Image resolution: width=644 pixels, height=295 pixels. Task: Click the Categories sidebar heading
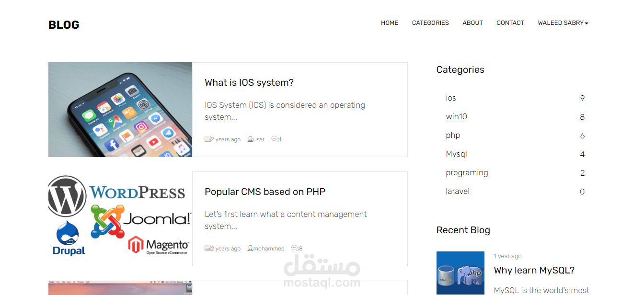(460, 69)
